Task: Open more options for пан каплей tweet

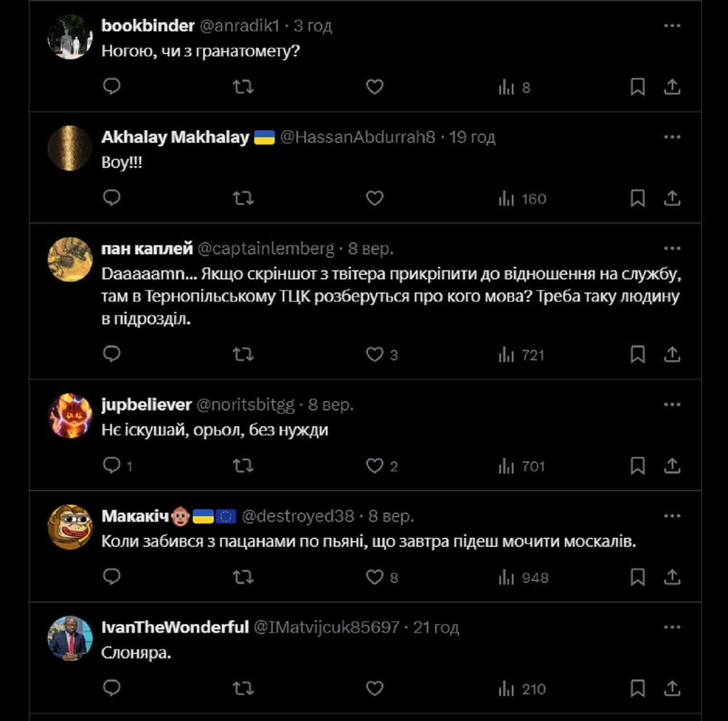Action: [672, 248]
